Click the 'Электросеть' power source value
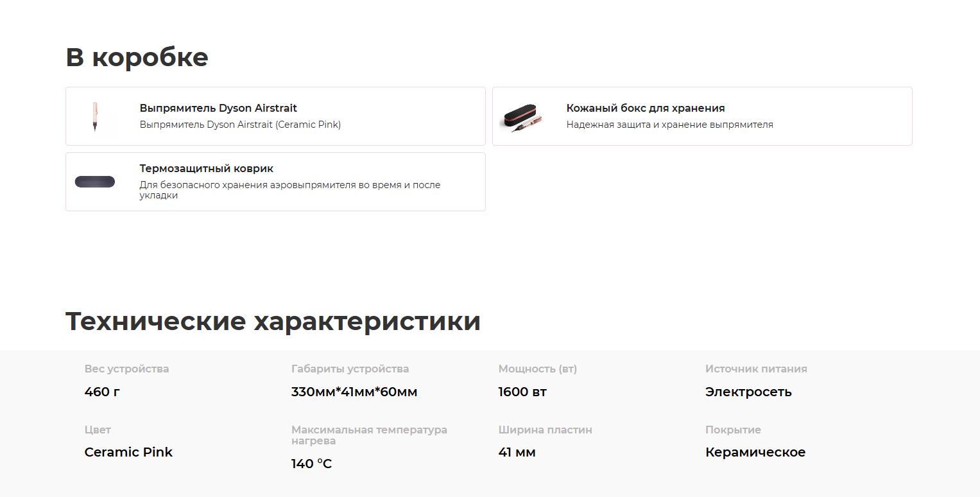Viewport: 980px width, 497px height. pos(748,392)
